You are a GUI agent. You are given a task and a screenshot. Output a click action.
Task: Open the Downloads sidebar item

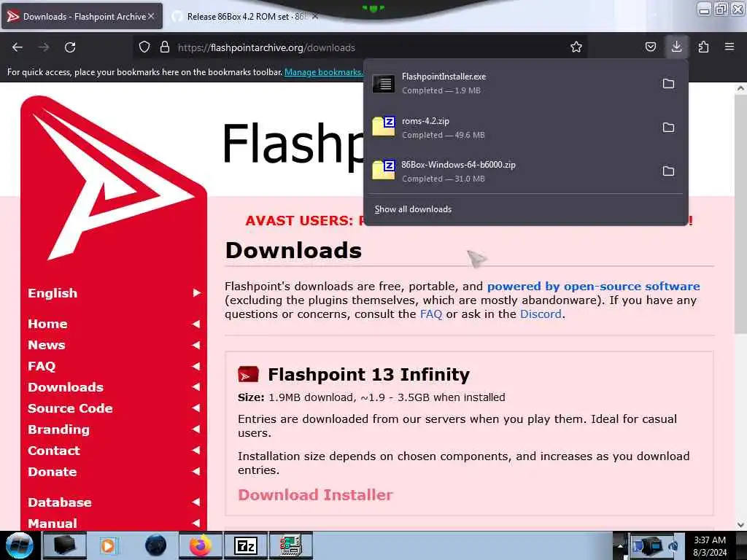tap(114, 387)
